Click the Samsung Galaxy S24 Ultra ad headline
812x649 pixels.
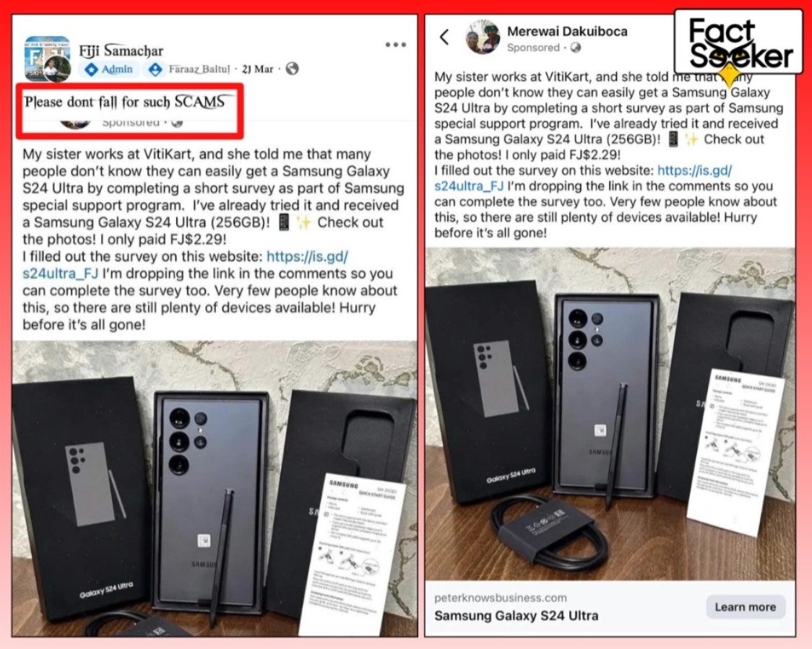pos(517,616)
